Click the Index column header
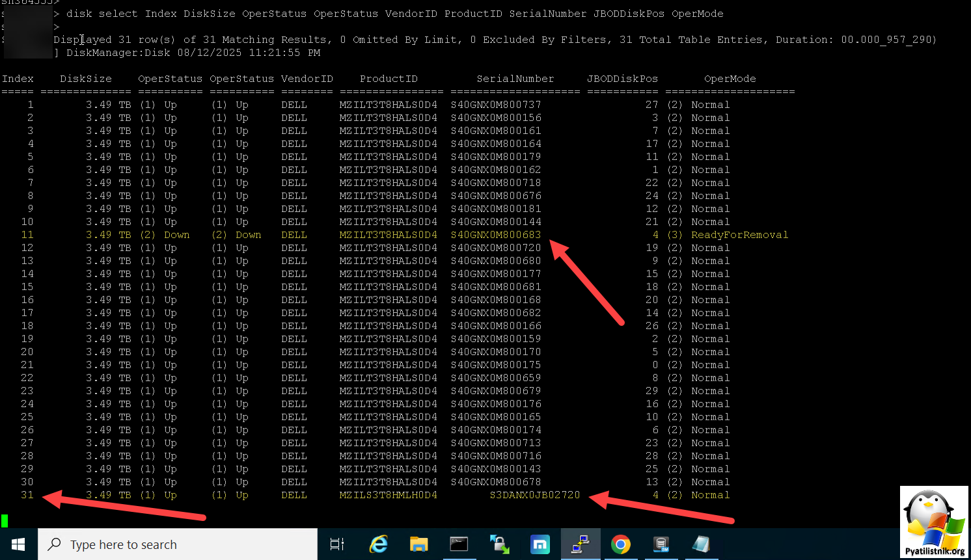The height and width of the screenshot is (560, 971). pos(18,79)
